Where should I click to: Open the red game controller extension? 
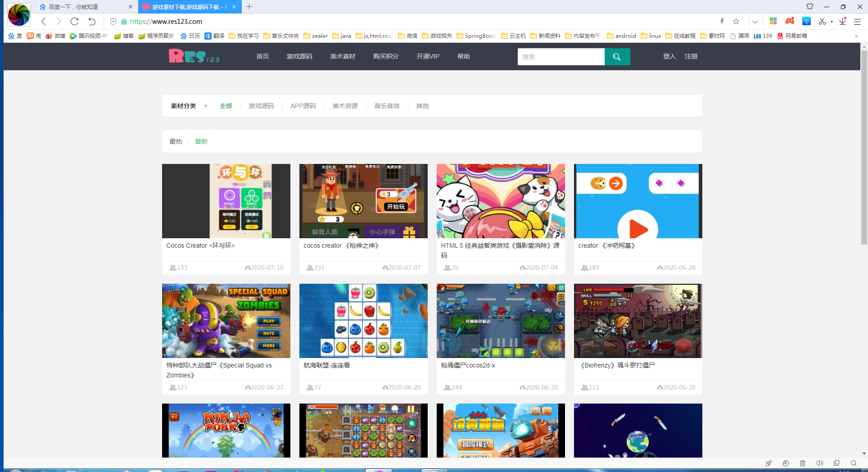(x=790, y=21)
